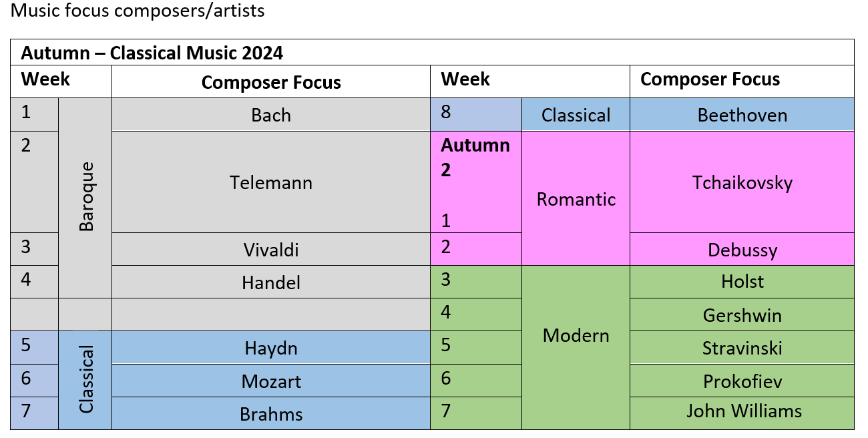The width and height of the screenshot is (868, 438).
Task: Click the John Williams cell
Action: (742, 413)
